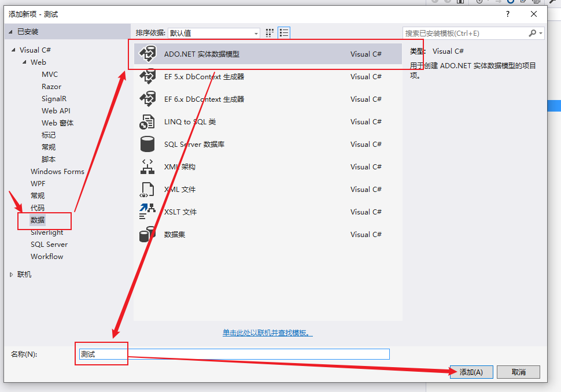The height and width of the screenshot is (392, 561).
Task: Open the search options dropdown arrow
Action: coord(541,34)
